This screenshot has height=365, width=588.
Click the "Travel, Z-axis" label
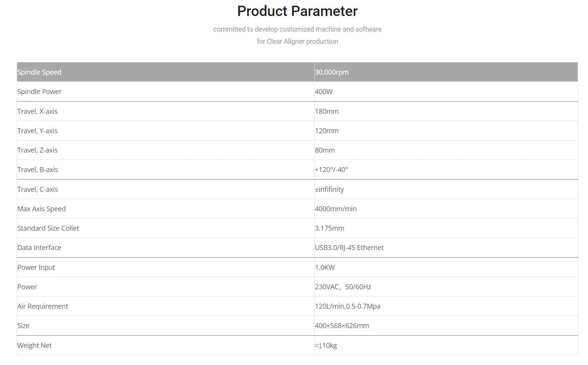[37, 150]
